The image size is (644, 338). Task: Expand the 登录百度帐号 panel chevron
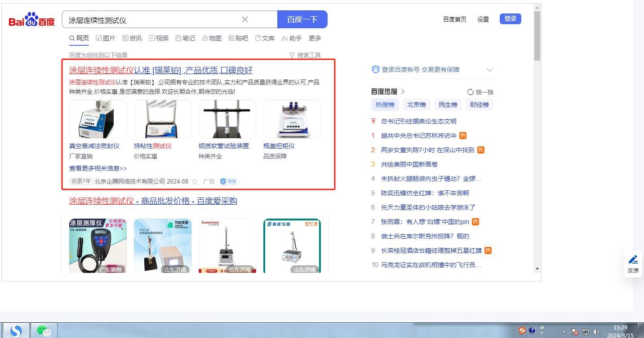[x=490, y=70]
